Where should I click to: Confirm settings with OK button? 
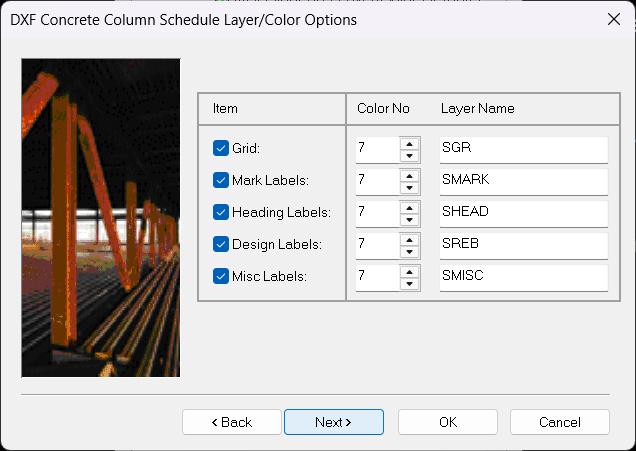pos(447,422)
